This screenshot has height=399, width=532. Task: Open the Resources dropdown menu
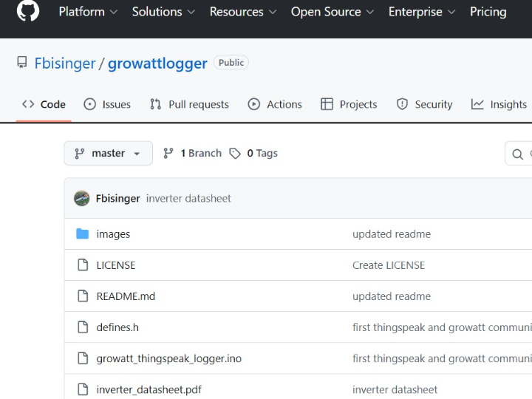pos(243,12)
